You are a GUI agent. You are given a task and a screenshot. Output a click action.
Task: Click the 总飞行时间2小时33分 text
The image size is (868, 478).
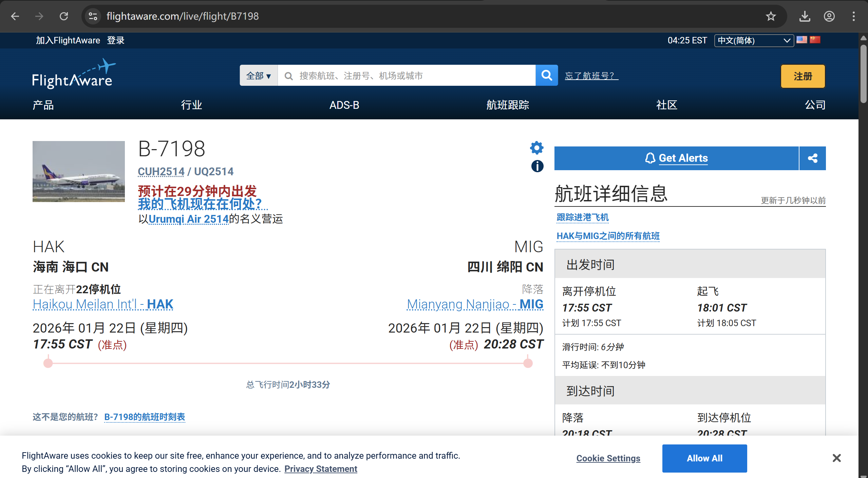coord(288,384)
